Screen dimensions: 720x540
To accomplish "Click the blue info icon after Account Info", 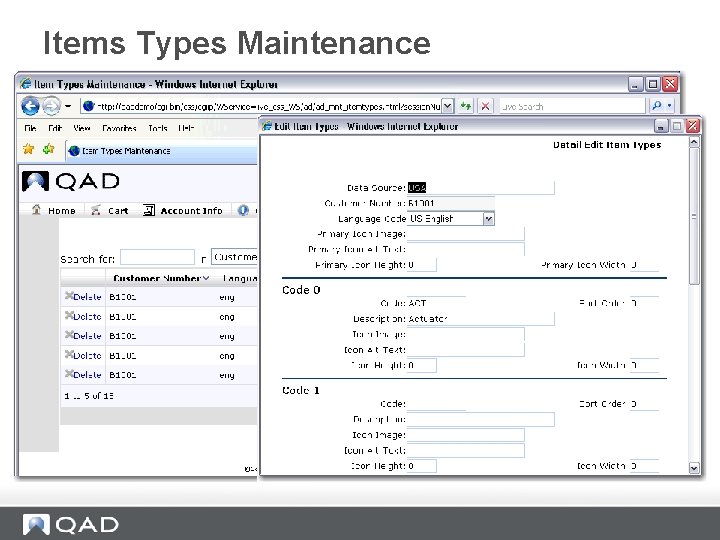I will pos(243,210).
